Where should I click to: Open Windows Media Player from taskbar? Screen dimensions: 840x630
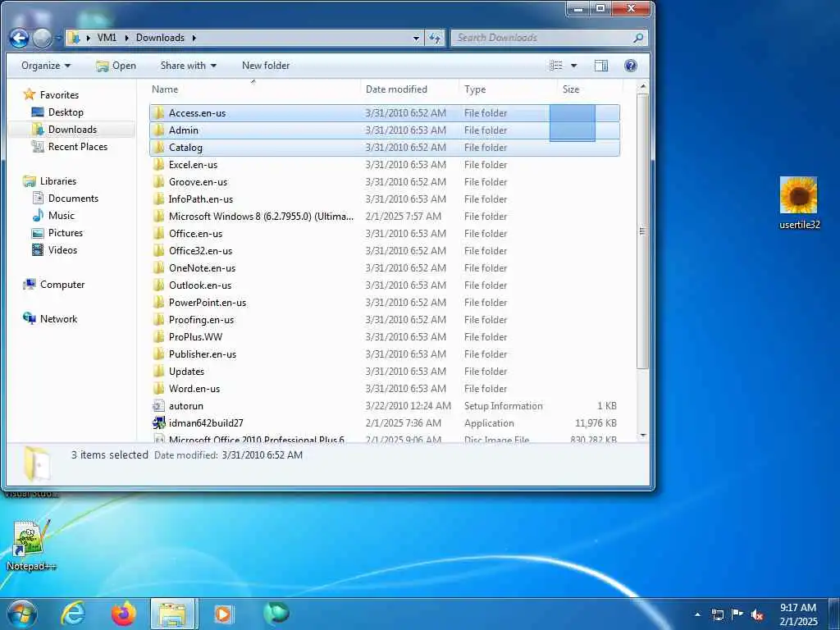[223, 614]
